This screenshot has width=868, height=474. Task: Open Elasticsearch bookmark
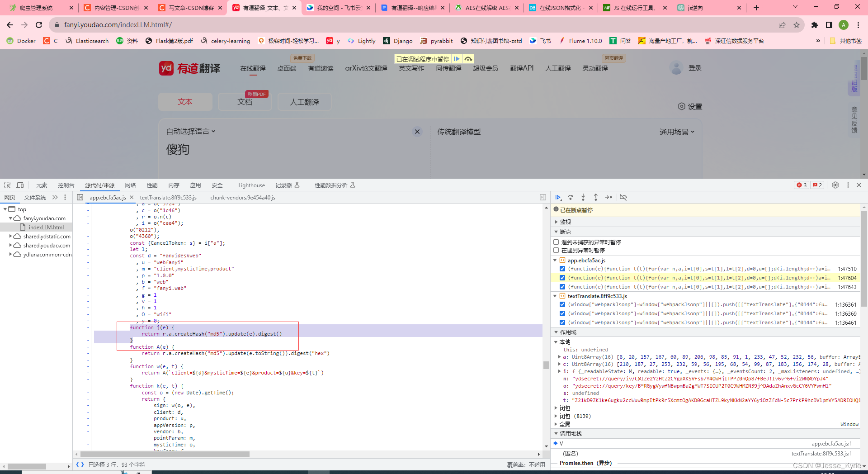[x=87, y=41]
